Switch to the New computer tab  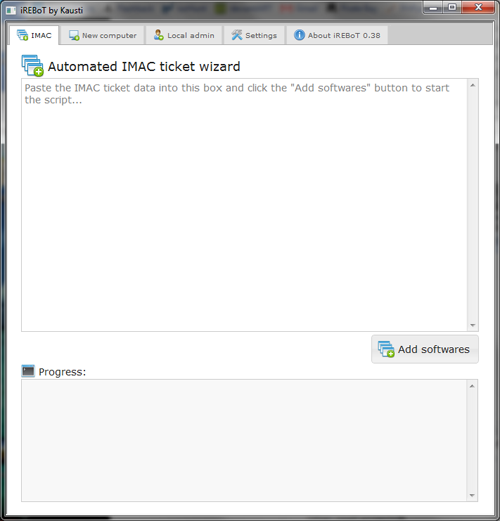pos(102,35)
